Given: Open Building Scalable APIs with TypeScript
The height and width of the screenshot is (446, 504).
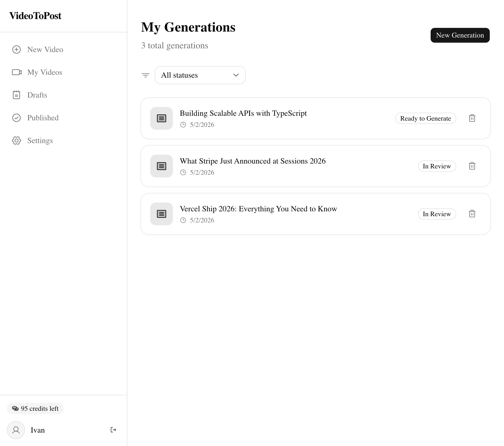Looking at the screenshot, I should click(243, 113).
